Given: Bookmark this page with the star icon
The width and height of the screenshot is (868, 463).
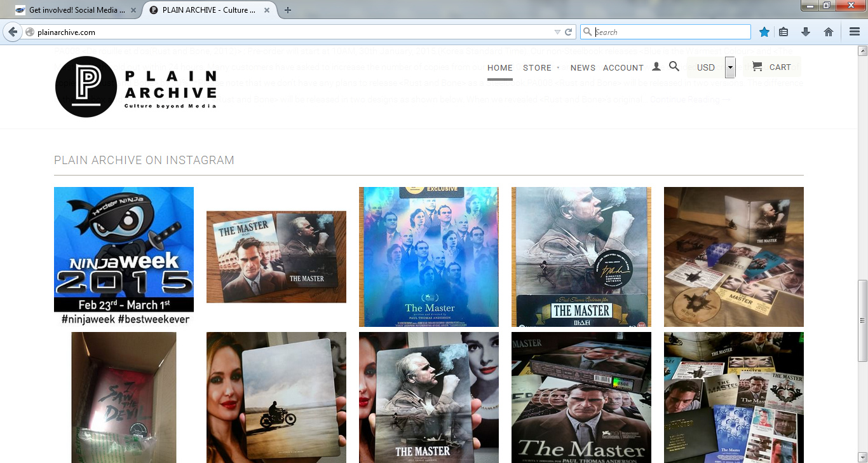Looking at the screenshot, I should (x=764, y=32).
